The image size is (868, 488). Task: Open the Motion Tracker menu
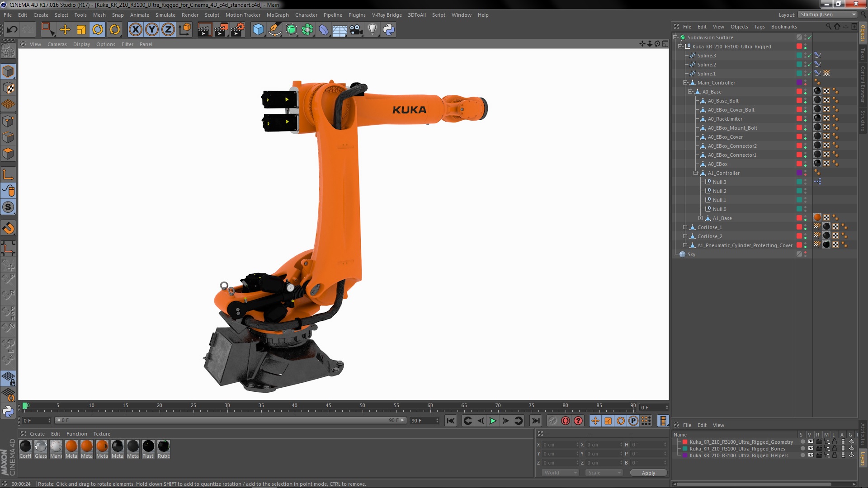point(243,15)
